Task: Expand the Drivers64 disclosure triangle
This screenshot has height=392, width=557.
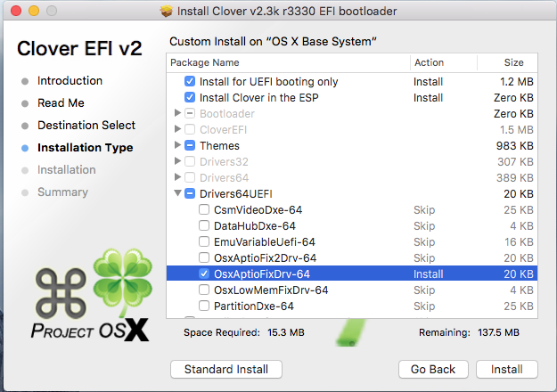Action: point(177,176)
